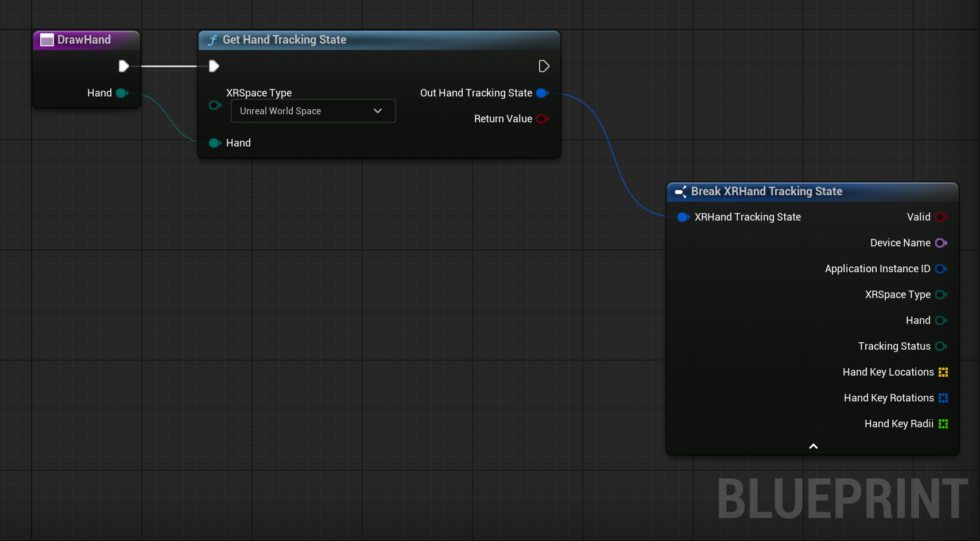Screen dimensions: 980x541
Task: Click the Return Value pin on Get Hand Tracking State
Action: coord(542,119)
